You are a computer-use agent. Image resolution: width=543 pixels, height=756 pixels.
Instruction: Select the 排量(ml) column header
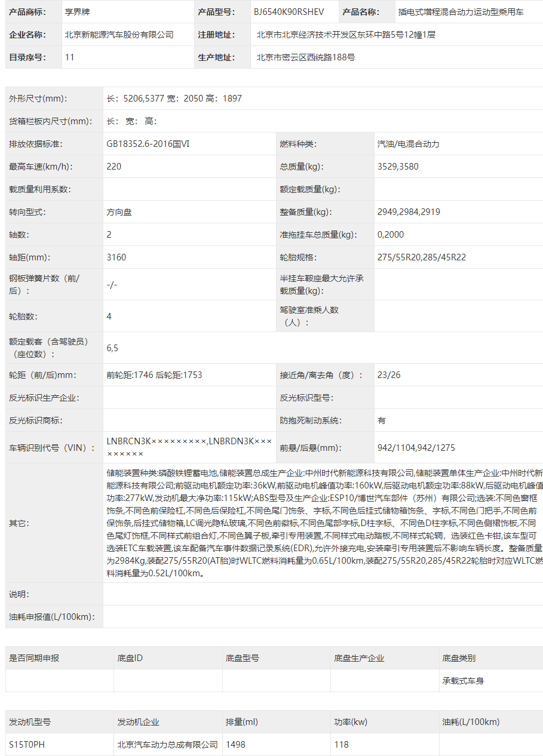(242, 722)
